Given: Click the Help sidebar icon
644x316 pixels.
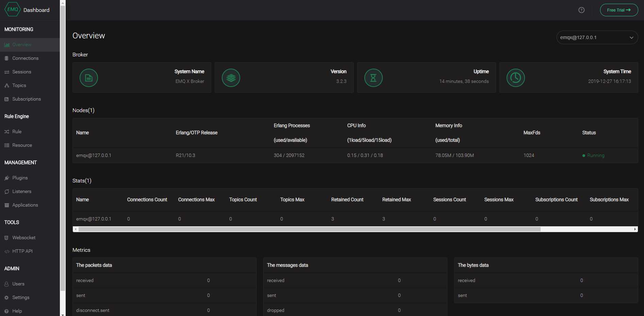Looking at the screenshot, I should (x=7, y=311).
